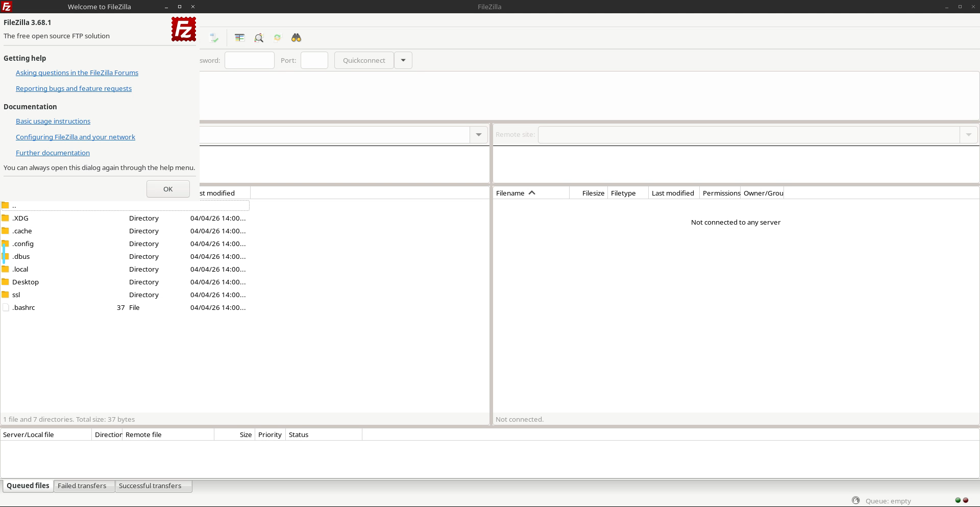Click the speed limits gauge icon
Viewport: 980px width, 507px height.
[855, 500]
